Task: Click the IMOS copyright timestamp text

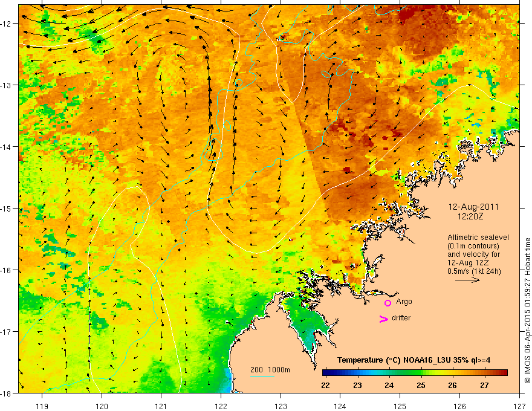Action: click(527, 310)
